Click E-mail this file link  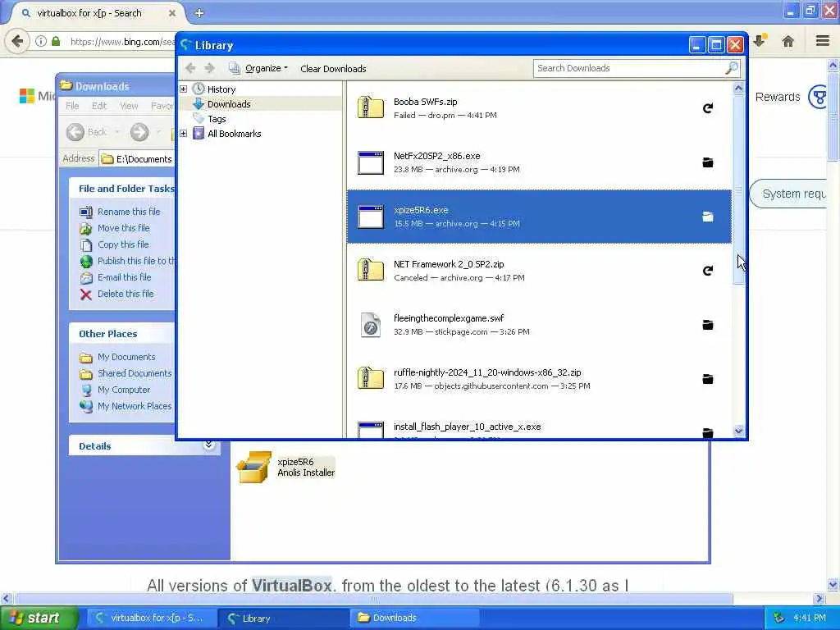click(125, 277)
